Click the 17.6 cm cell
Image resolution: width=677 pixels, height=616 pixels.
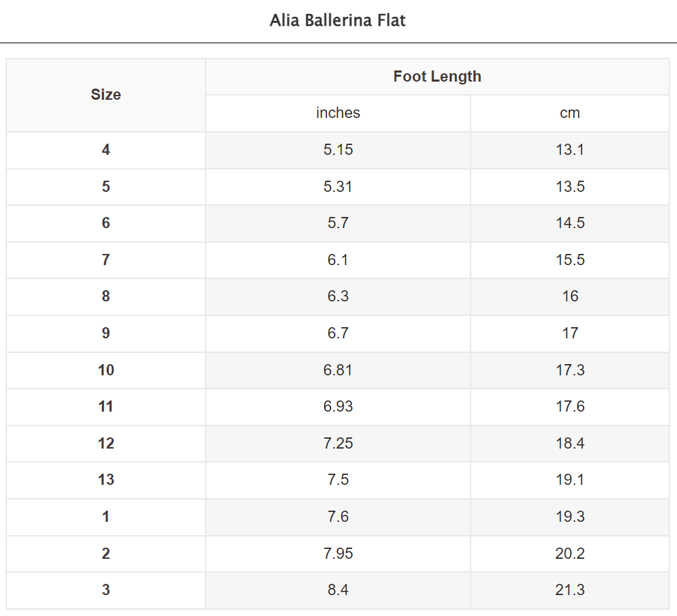570,407
